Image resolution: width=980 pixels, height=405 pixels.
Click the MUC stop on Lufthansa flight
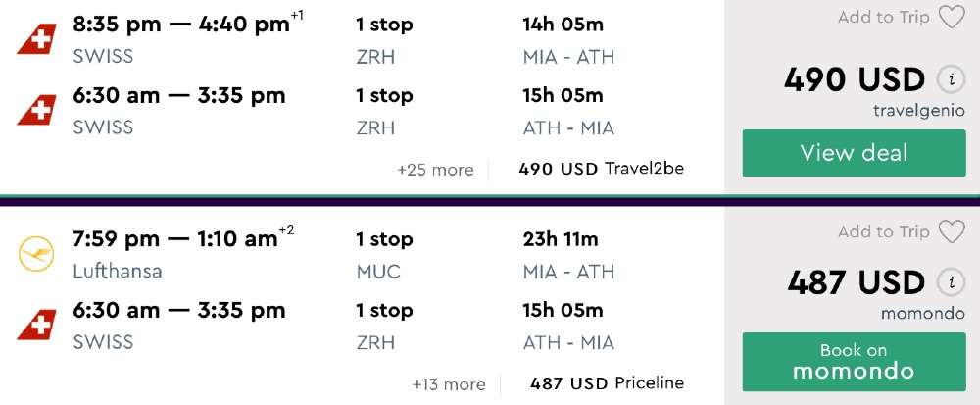click(378, 272)
